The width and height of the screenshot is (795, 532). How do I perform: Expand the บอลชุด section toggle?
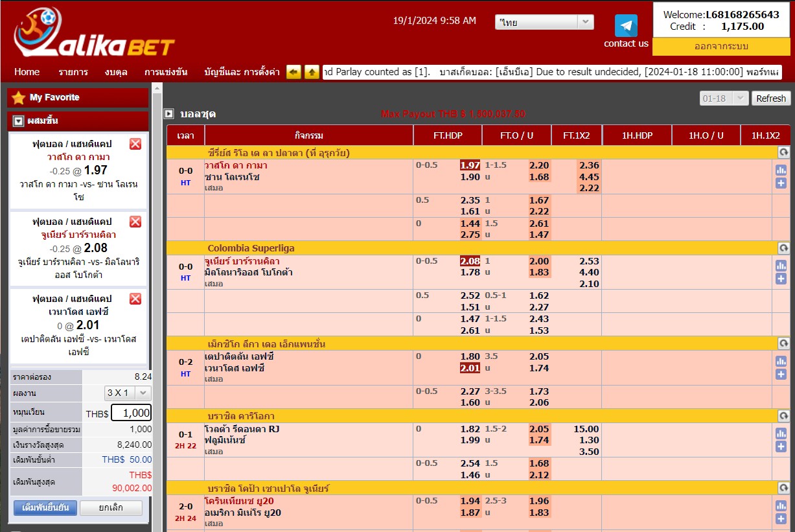click(169, 113)
